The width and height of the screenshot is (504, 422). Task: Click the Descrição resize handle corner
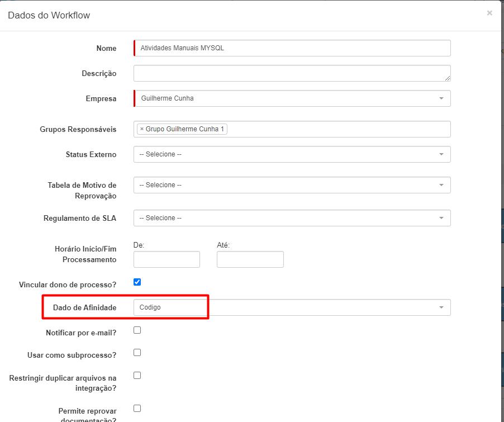click(x=448, y=78)
